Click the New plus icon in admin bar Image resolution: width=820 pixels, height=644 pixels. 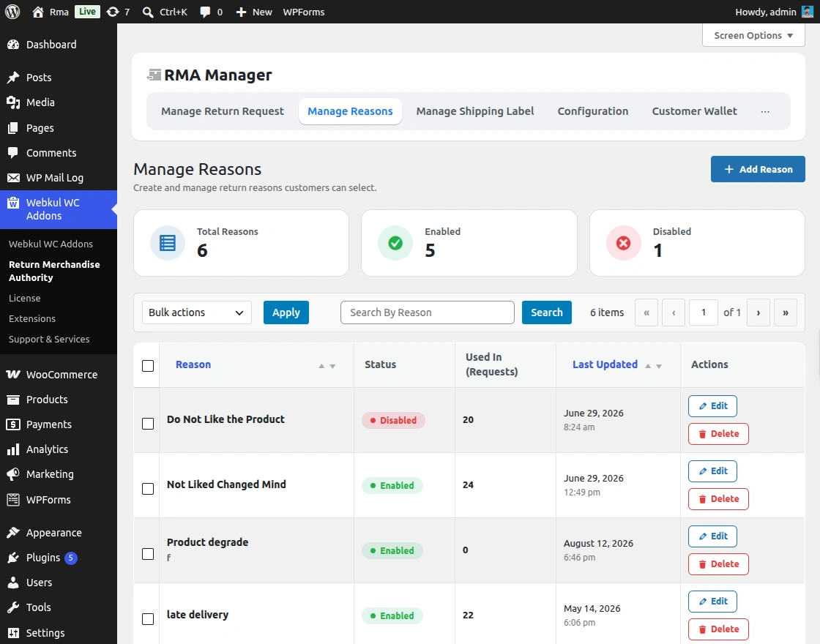click(241, 12)
